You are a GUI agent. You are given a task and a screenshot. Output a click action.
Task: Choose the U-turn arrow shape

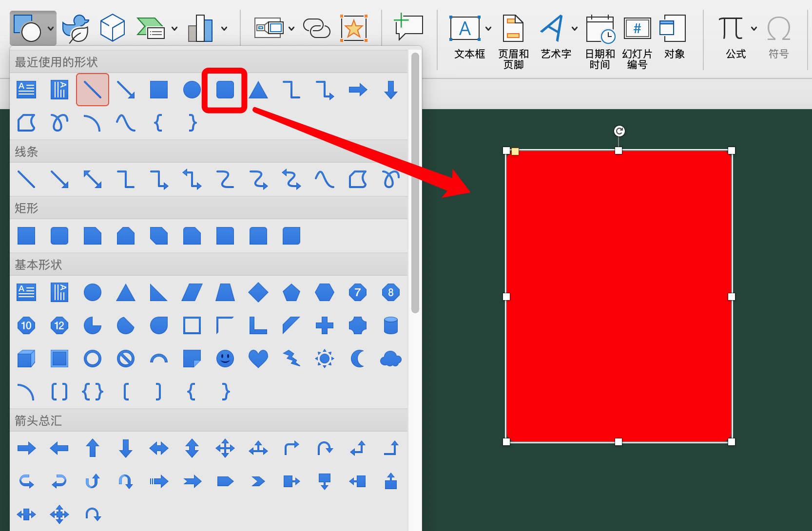point(325,448)
